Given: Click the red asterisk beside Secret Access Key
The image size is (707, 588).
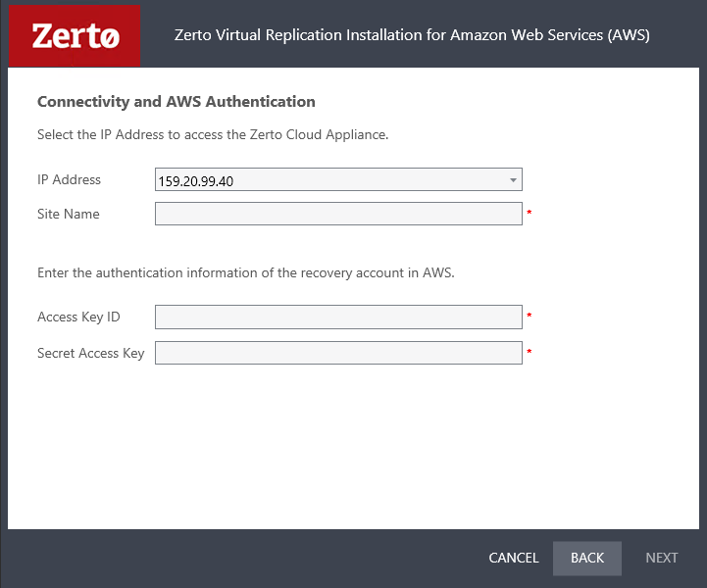Looking at the screenshot, I should pos(530,351).
